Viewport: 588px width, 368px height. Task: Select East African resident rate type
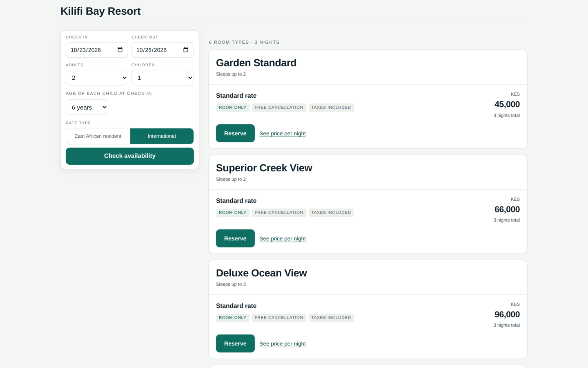tap(98, 136)
